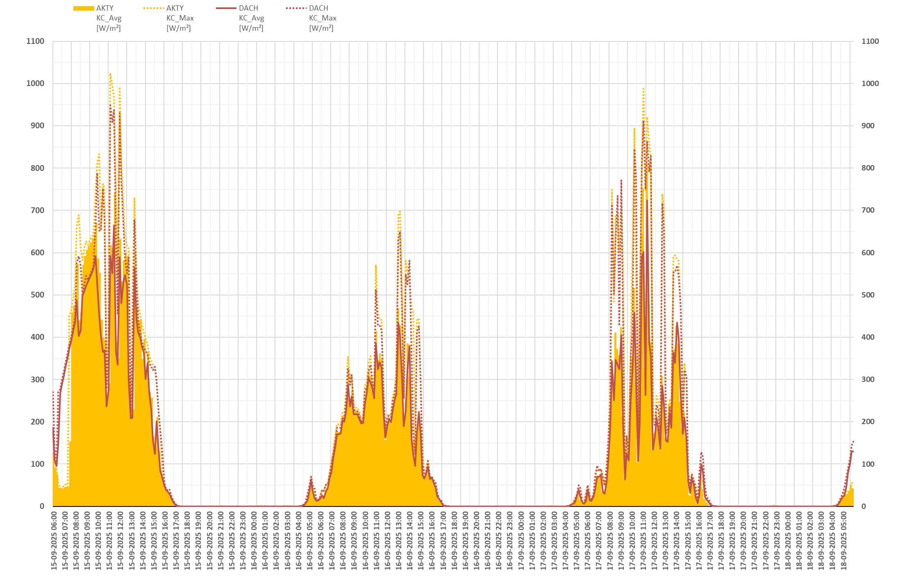Click the 17-09-2025 16:00 time axis label

[x=699, y=540]
